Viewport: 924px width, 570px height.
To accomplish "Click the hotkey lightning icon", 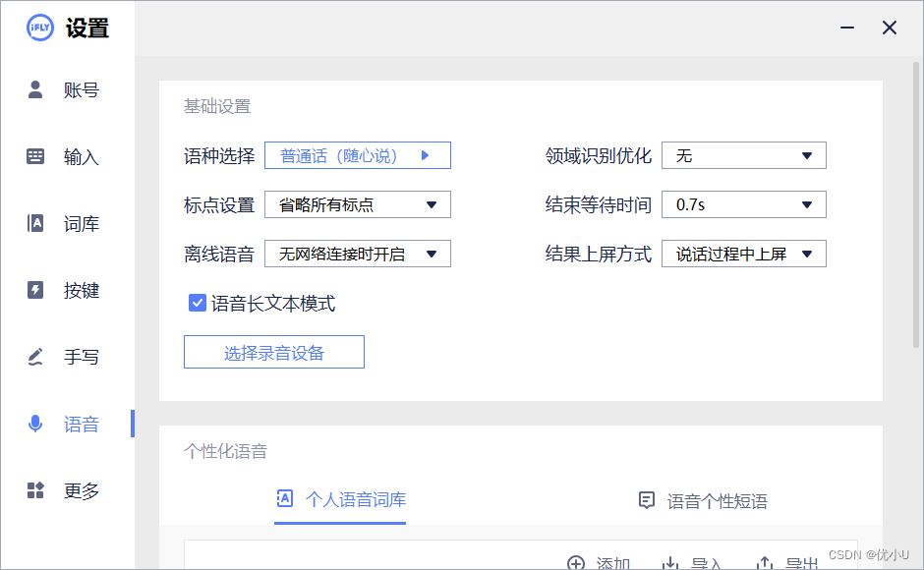I will coord(35,290).
